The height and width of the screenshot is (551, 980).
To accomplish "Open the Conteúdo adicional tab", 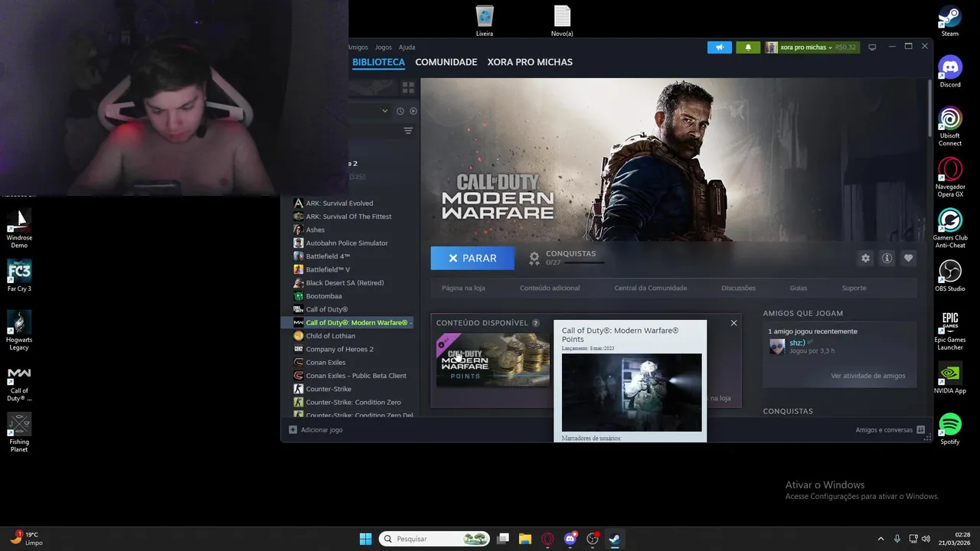I will click(x=550, y=288).
